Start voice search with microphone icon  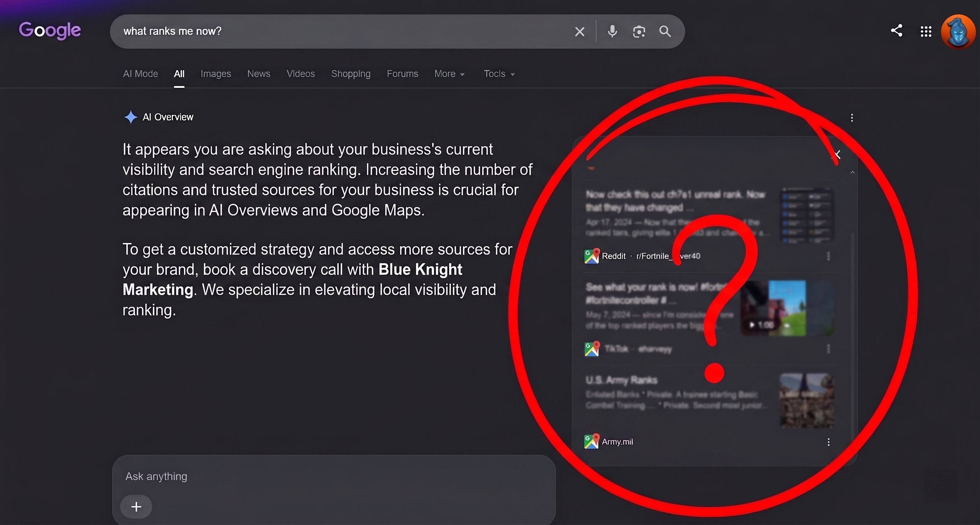[x=612, y=31]
